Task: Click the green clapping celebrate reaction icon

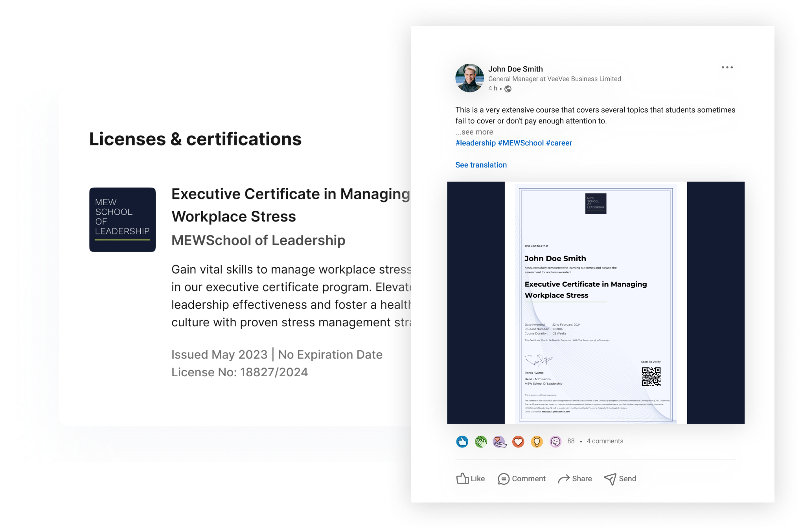Action: pos(481,442)
